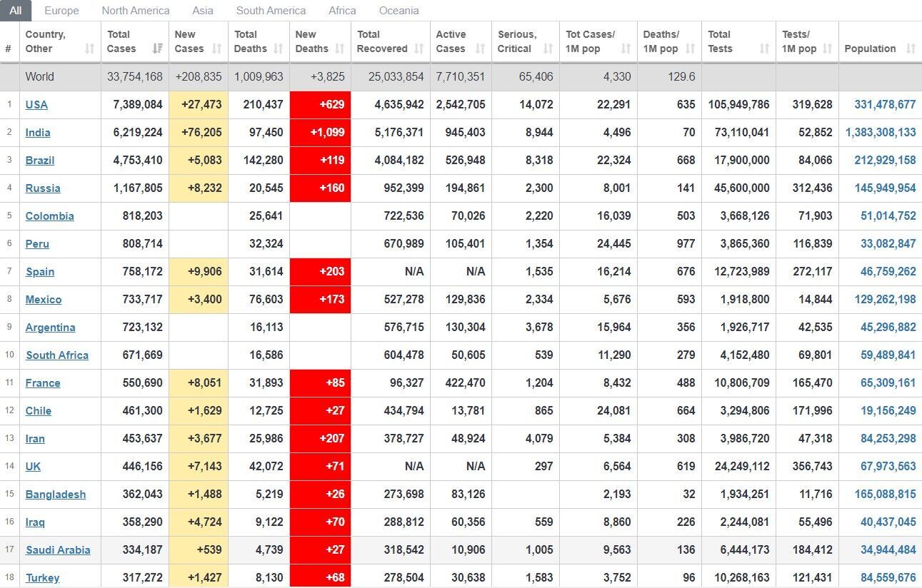Select Iran new deaths +207 cell
Image resolution: width=922 pixels, height=588 pixels.
point(321,438)
